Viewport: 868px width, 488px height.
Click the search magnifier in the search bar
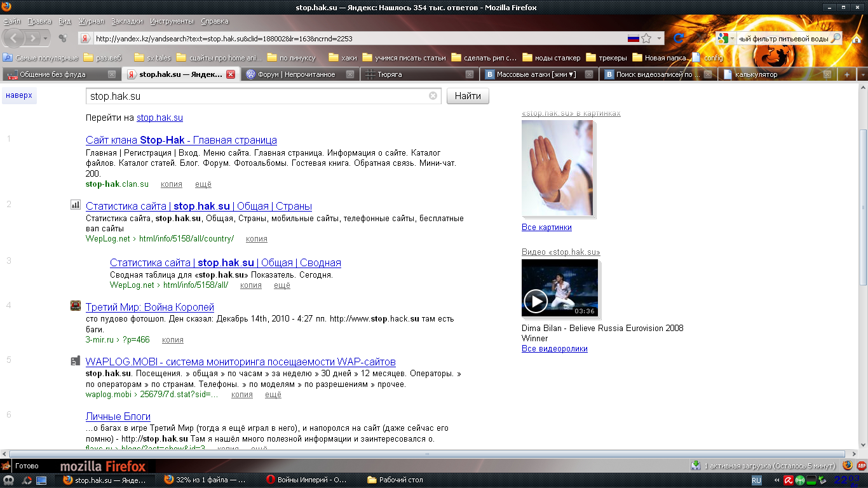coord(836,39)
